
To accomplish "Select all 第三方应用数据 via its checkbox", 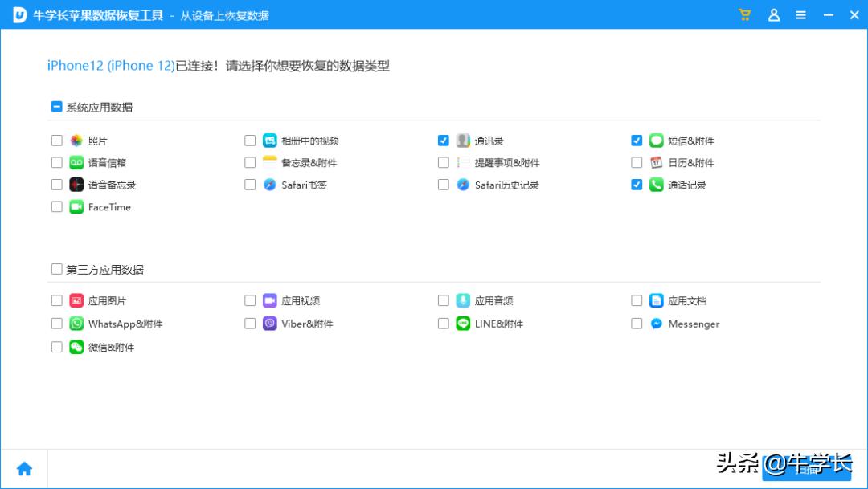I will [x=56, y=269].
